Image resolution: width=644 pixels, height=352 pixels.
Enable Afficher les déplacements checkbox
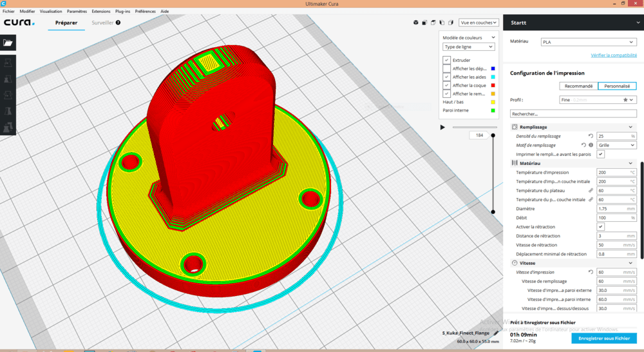446,68
